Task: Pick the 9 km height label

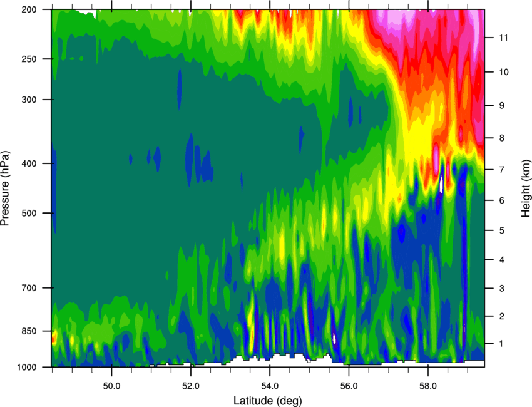Action: (x=502, y=106)
